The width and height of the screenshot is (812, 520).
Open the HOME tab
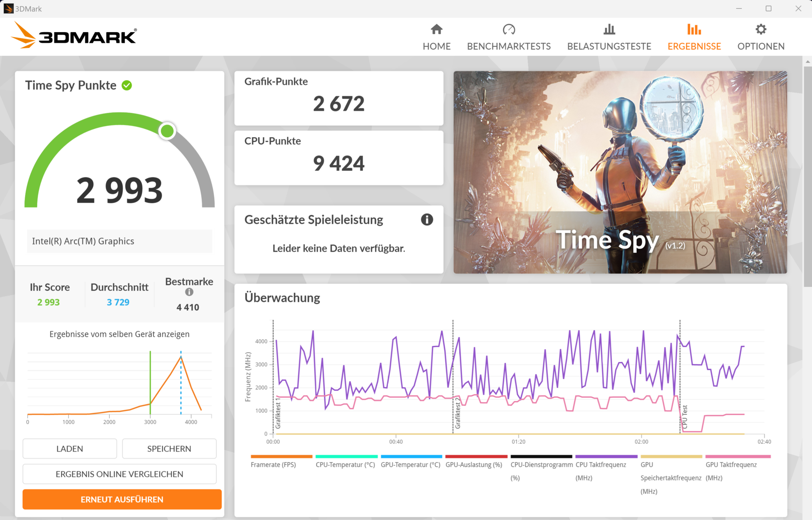coord(437,37)
